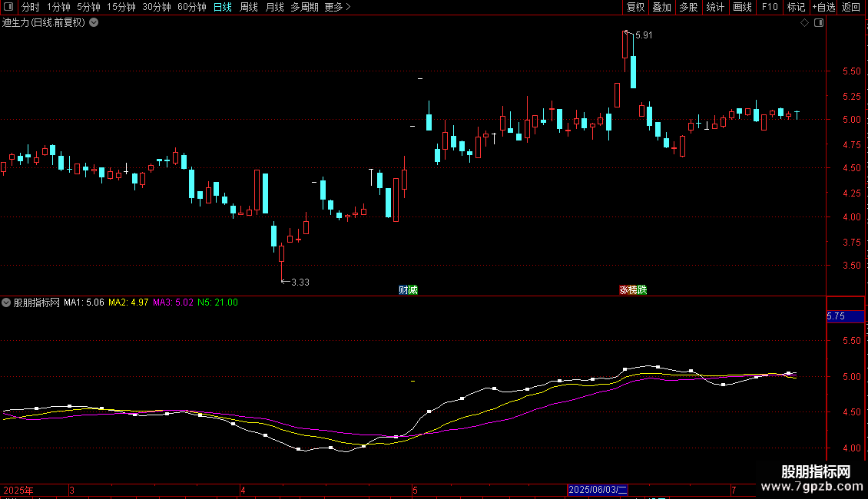The width and height of the screenshot is (868, 499).
Task: Click the 叠加 overlay button
Action: pyautogui.click(x=662, y=7)
